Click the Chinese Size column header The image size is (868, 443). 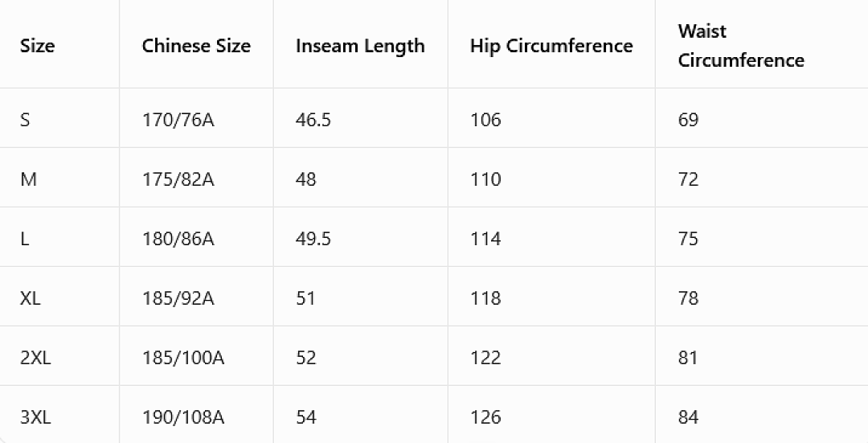coord(196,45)
